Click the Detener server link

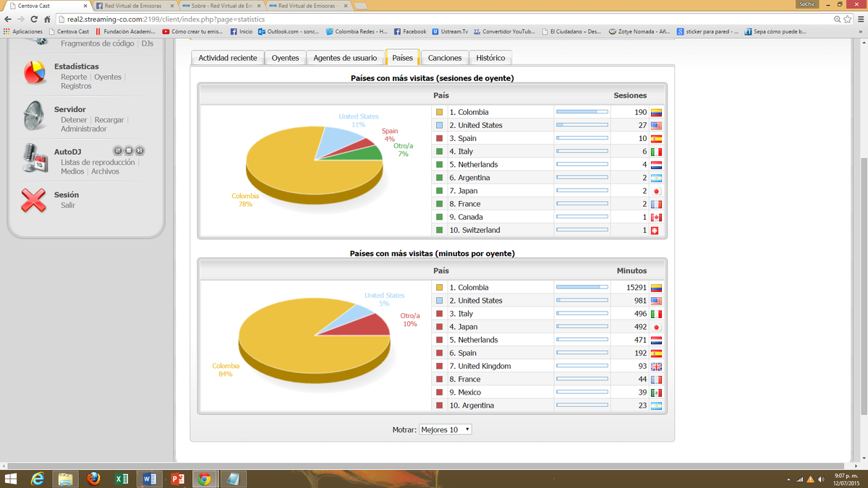pyautogui.click(x=74, y=120)
